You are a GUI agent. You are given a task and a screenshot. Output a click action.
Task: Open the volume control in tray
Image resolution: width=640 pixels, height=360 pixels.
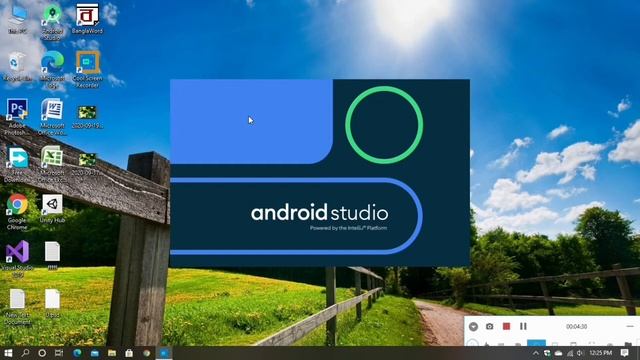(580, 353)
